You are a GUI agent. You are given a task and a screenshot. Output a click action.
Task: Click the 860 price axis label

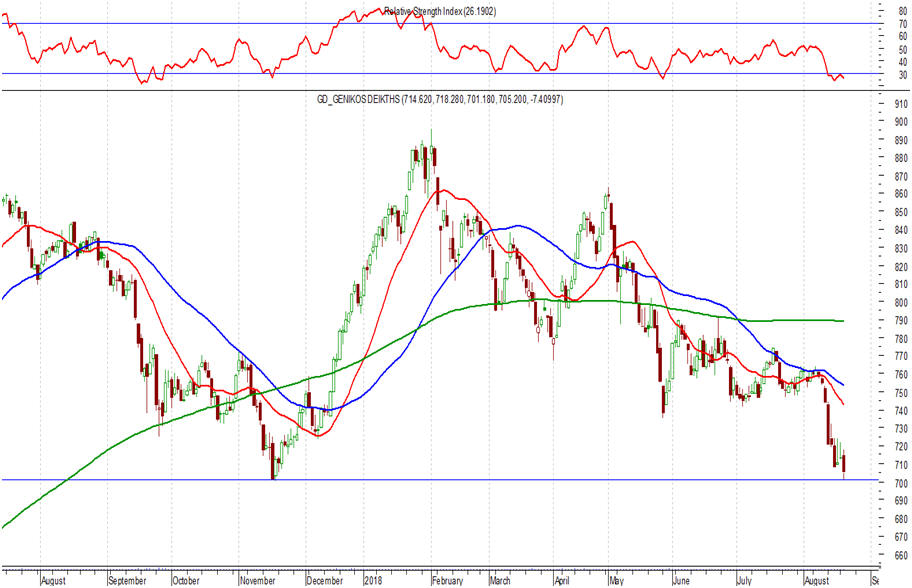click(901, 194)
